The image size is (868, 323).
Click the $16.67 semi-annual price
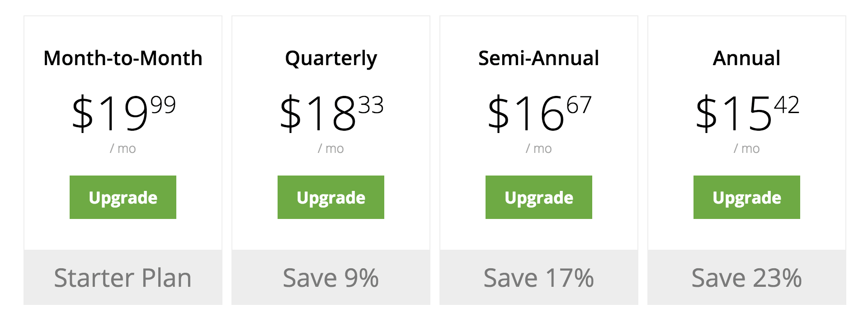tap(539, 113)
